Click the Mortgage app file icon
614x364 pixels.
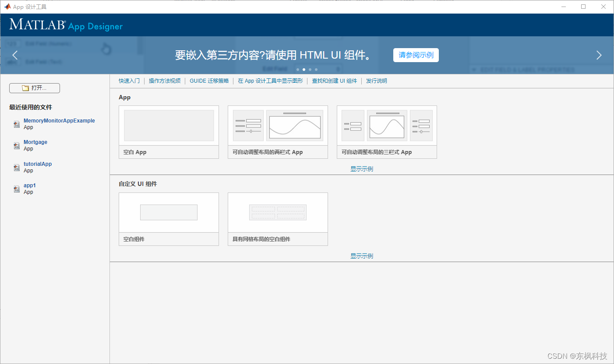pos(17,146)
